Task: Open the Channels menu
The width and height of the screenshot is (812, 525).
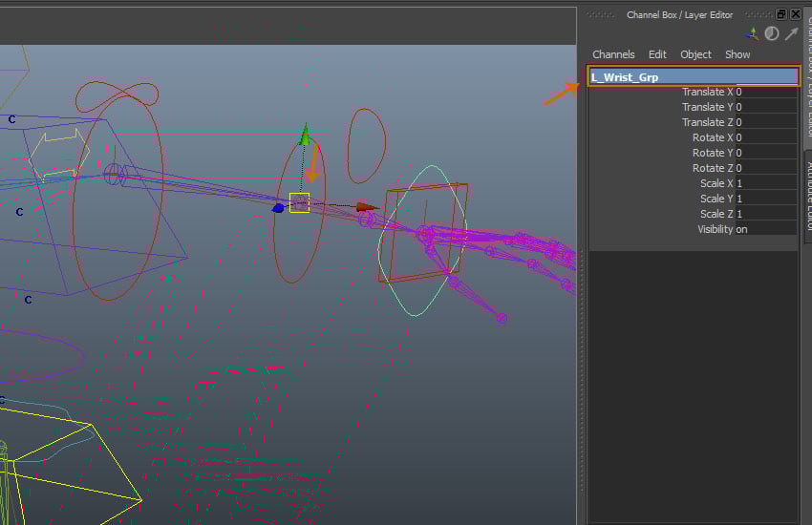Action: 613,54
